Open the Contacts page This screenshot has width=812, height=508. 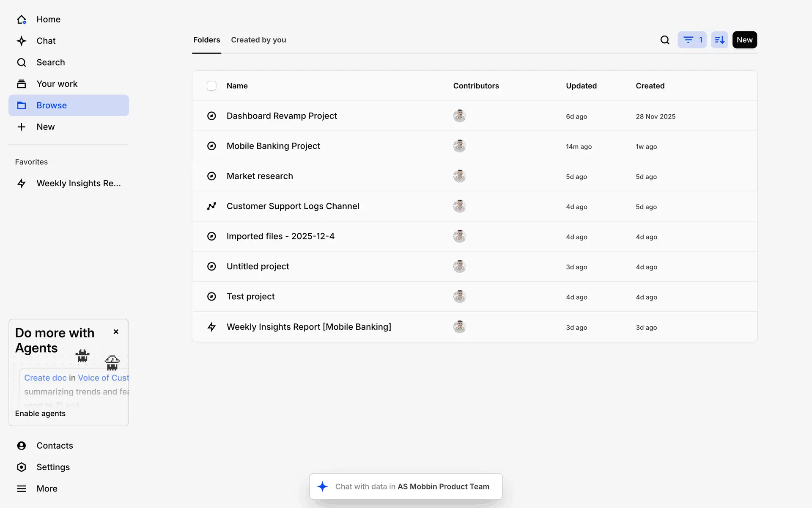55,445
